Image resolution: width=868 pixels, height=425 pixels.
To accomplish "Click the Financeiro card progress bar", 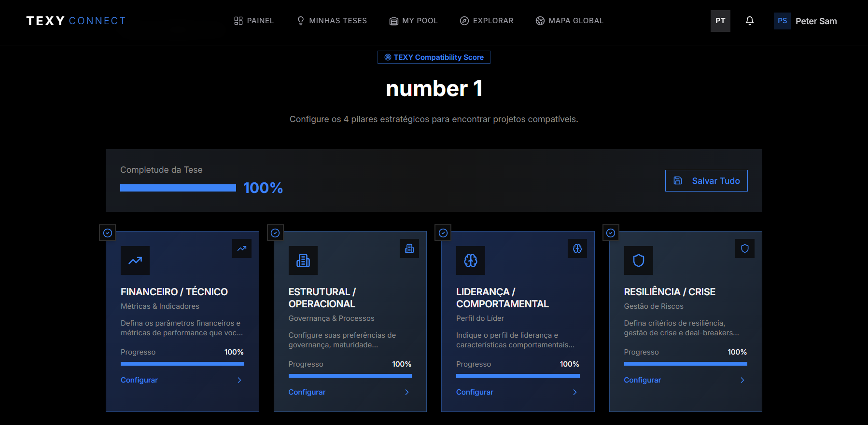I will [x=182, y=364].
